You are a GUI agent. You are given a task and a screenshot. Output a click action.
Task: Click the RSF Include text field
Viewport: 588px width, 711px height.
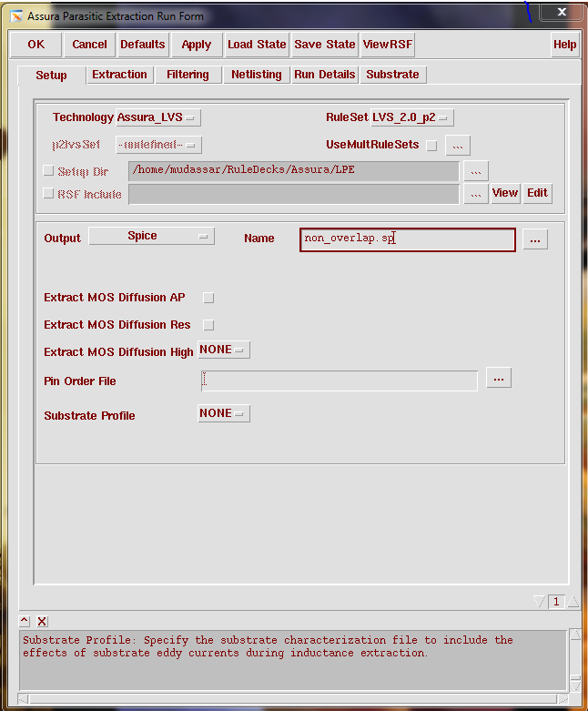point(294,194)
